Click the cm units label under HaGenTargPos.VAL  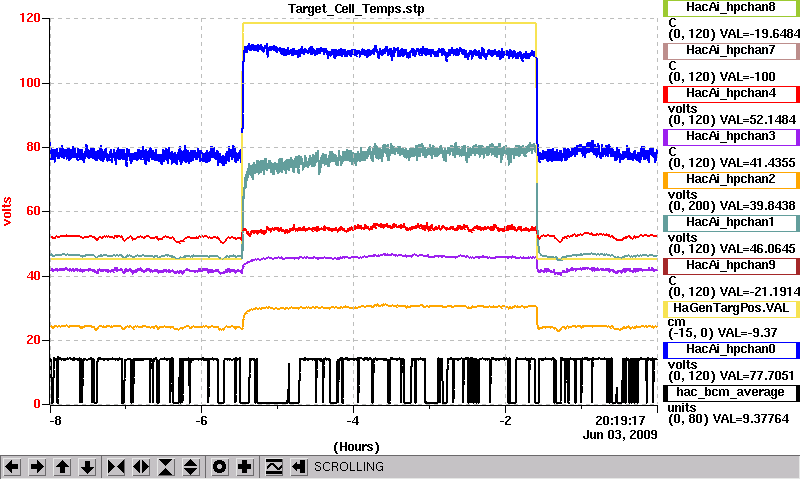(x=677, y=322)
